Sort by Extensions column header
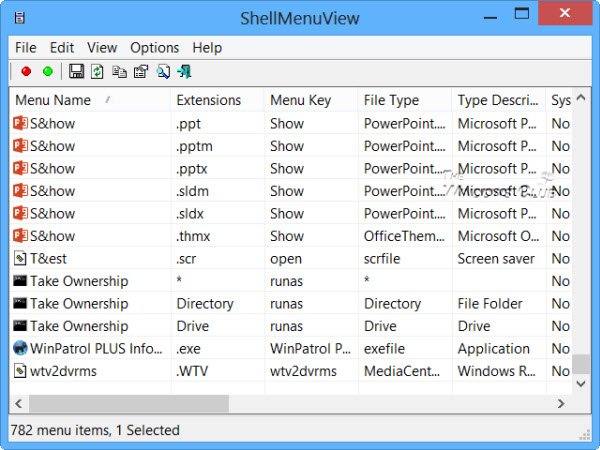The width and height of the screenshot is (600, 450). pos(208,100)
